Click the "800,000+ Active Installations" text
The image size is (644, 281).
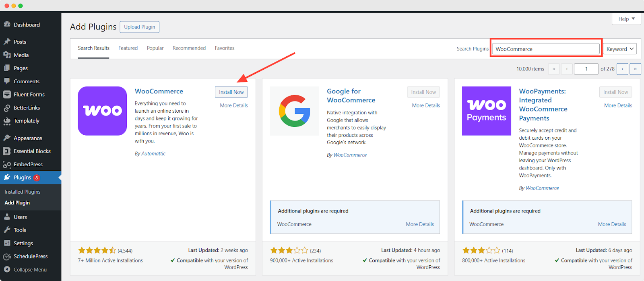[x=493, y=260]
